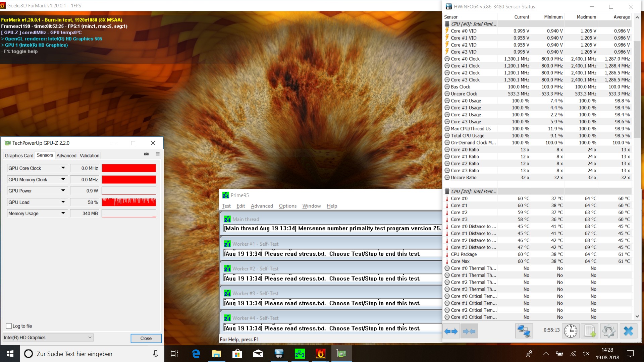Expand the GPU Core Clock sensor dropdown

point(63,168)
